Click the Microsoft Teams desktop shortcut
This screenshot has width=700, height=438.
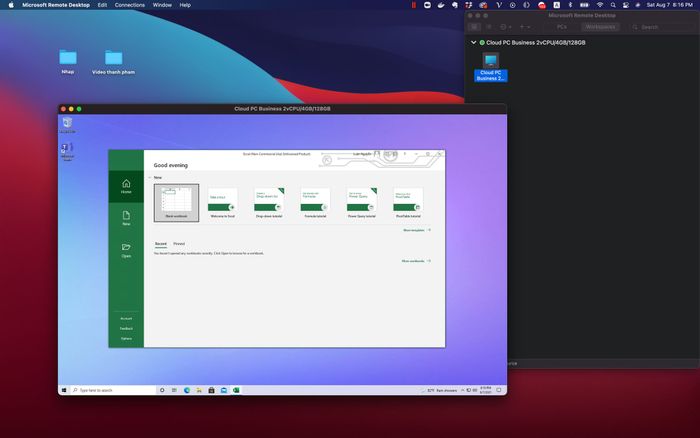pos(67,152)
